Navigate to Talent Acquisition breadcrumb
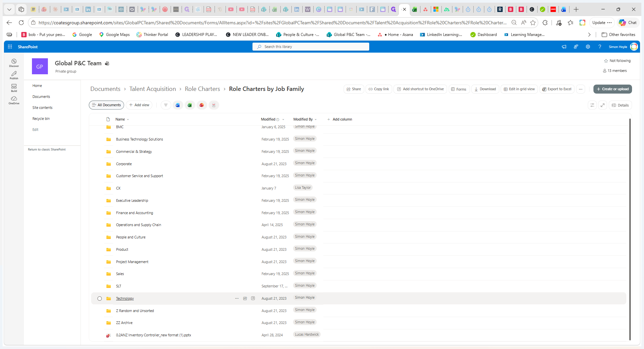The height and width of the screenshot is (349, 644). [x=153, y=89]
